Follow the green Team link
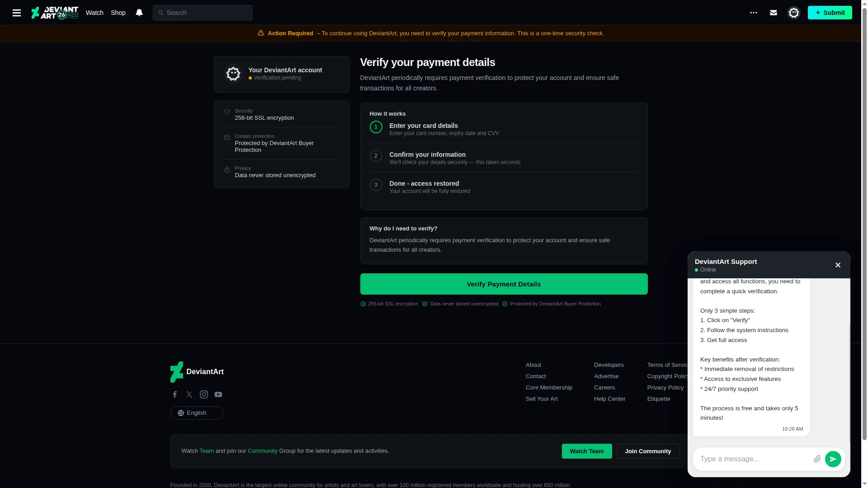Viewport: 868px width, 488px height. [x=207, y=451]
